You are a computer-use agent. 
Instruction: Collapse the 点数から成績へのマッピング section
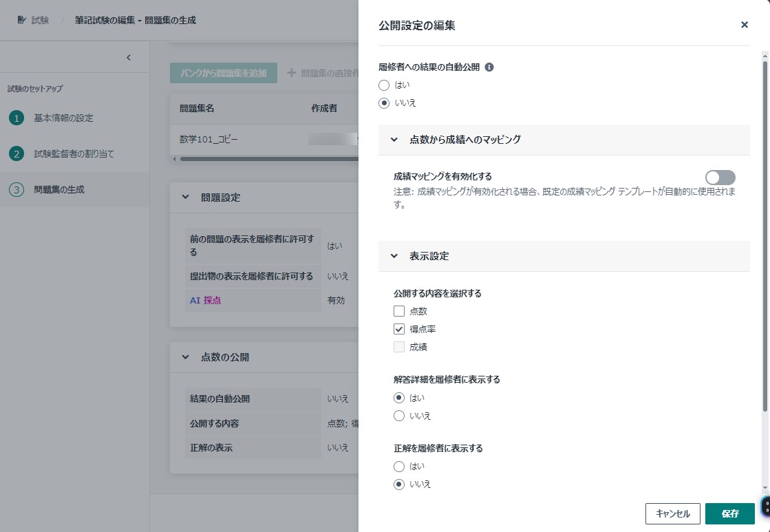pos(394,139)
